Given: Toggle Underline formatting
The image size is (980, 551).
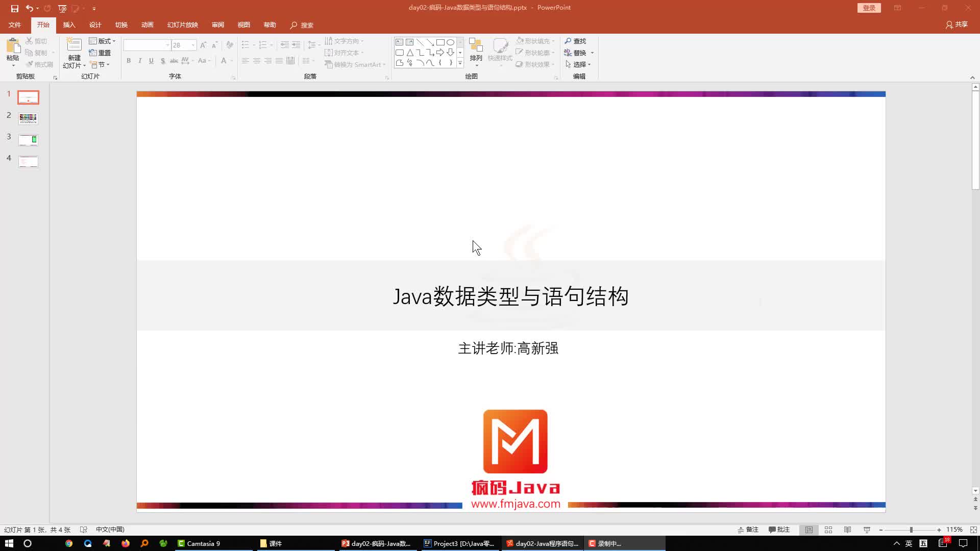Looking at the screenshot, I should (x=151, y=61).
